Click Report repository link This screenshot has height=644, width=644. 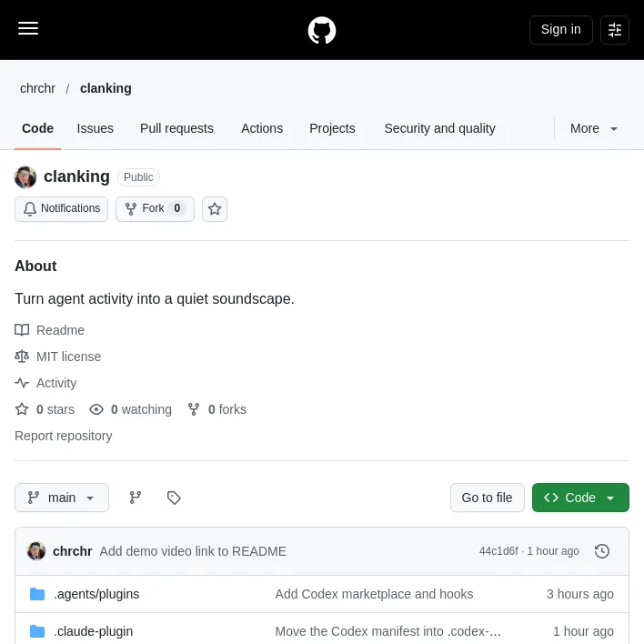pyautogui.click(x=64, y=436)
